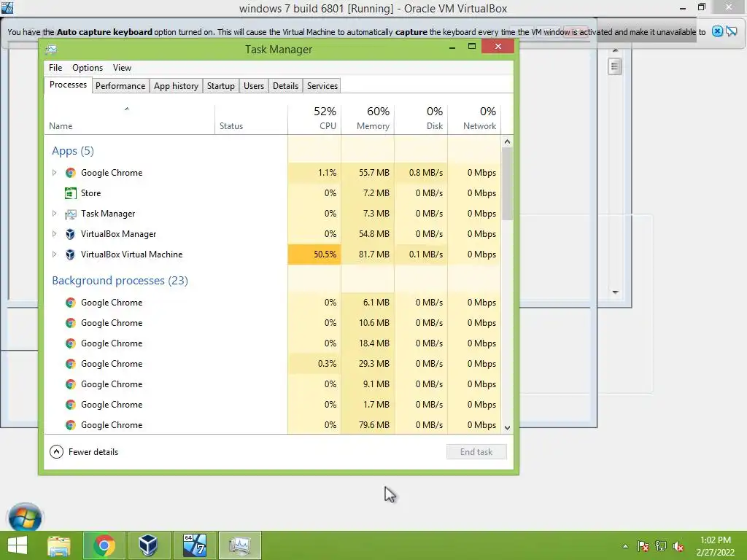Sort by the Status column header
The height and width of the screenshot is (560, 747).
[251, 119]
